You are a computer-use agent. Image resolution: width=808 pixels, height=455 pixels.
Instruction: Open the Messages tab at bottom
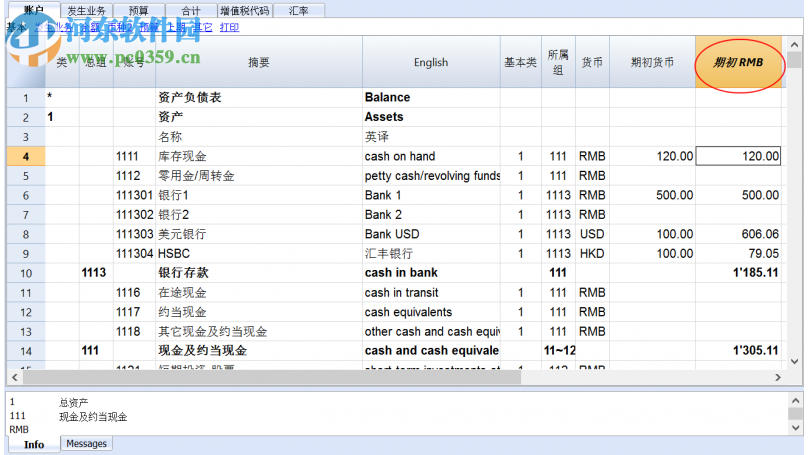click(x=87, y=443)
